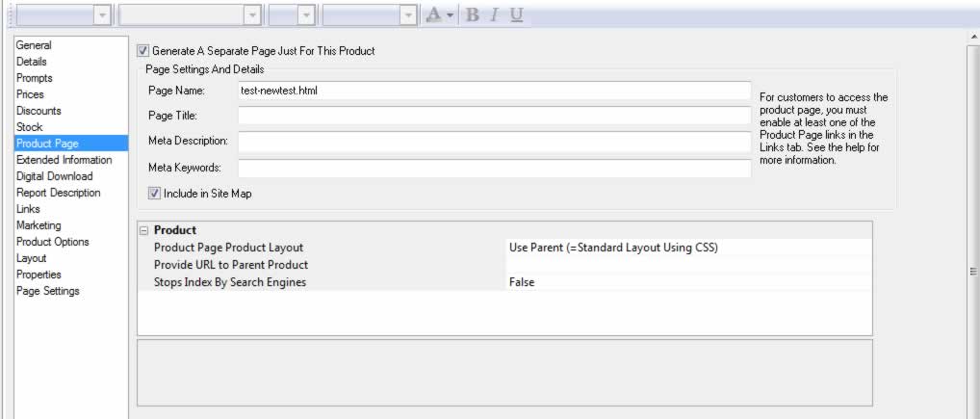Edit the Page Name text field
The width and height of the screenshot is (980, 419).
click(x=494, y=91)
